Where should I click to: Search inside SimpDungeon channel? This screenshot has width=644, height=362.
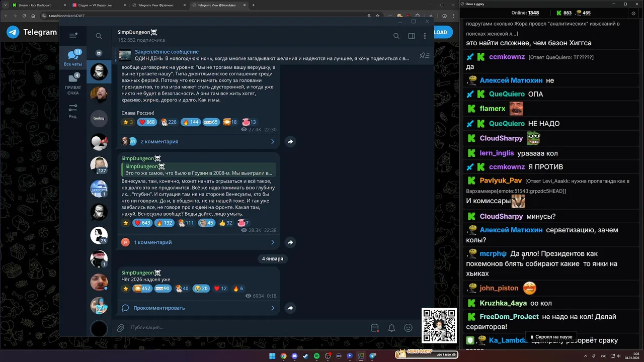pyautogui.click(x=396, y=36)
